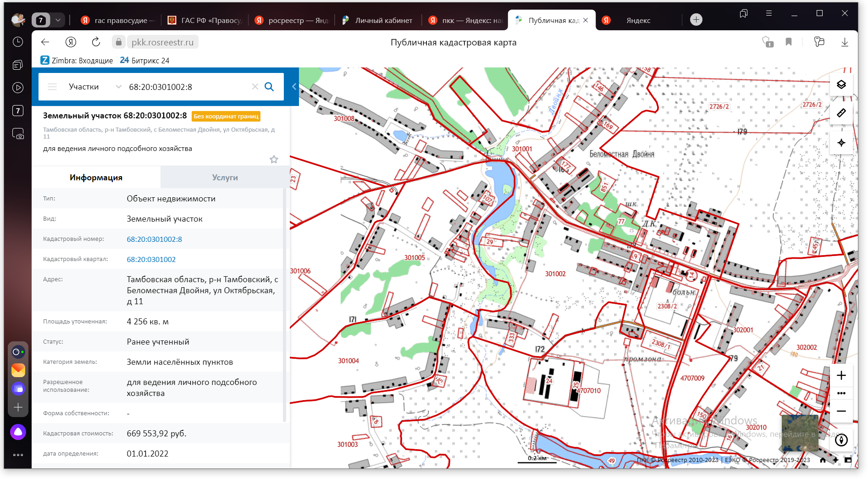
Task: Open the hamburger menu in search bar
Action: click(52, 87)
